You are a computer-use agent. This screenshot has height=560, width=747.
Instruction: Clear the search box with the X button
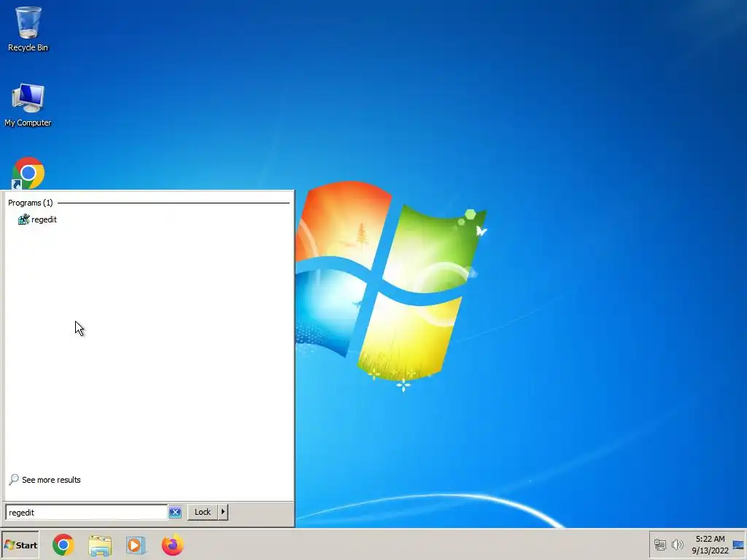[x=175, y=513]
